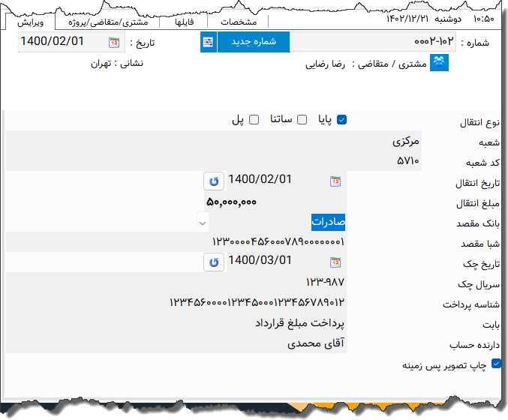Click the شماره field showing 0002-102
The width and height of the screenshot is (508, 420).
tap(373, 42)
